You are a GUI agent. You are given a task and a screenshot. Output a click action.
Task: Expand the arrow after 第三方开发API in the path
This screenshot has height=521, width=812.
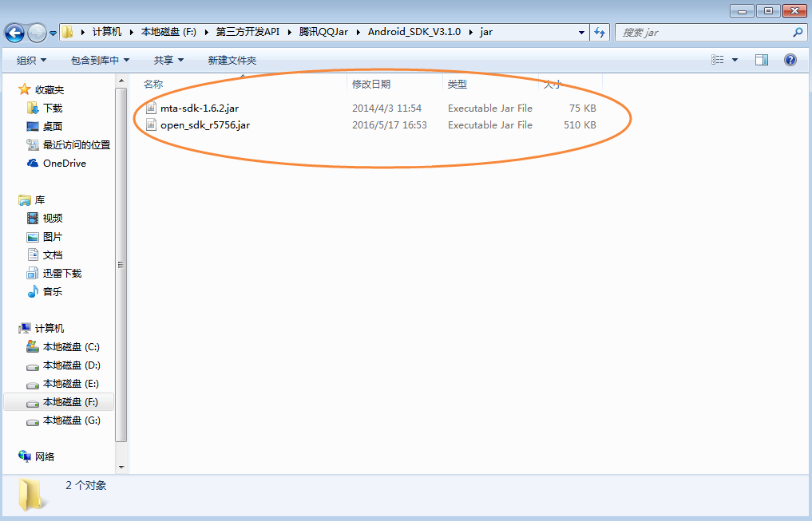click(x=290, y=32)
